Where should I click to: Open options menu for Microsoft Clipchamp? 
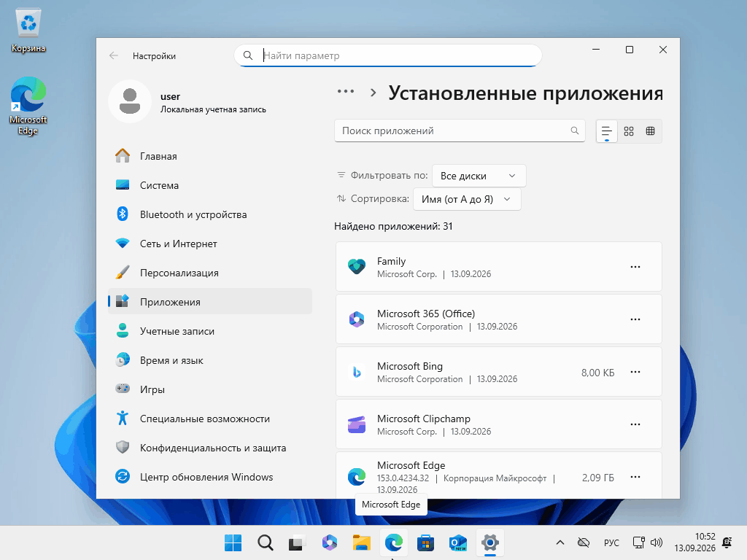(x=635, y=424)
